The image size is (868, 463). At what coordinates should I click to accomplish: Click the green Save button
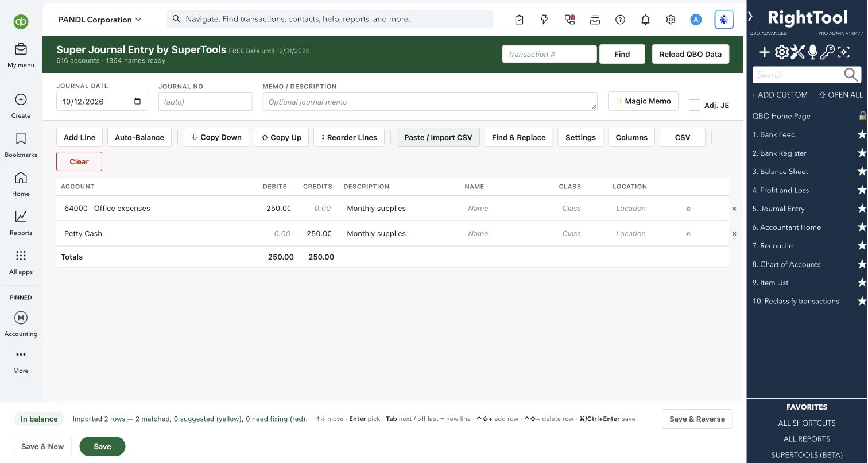pos(102,446)
